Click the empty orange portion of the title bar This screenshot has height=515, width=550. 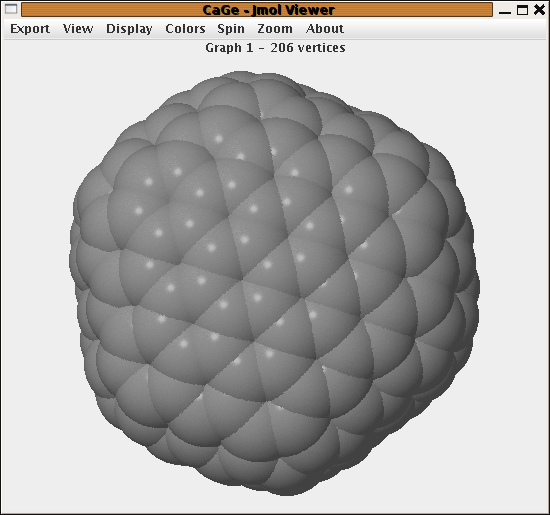click(105, 10)
